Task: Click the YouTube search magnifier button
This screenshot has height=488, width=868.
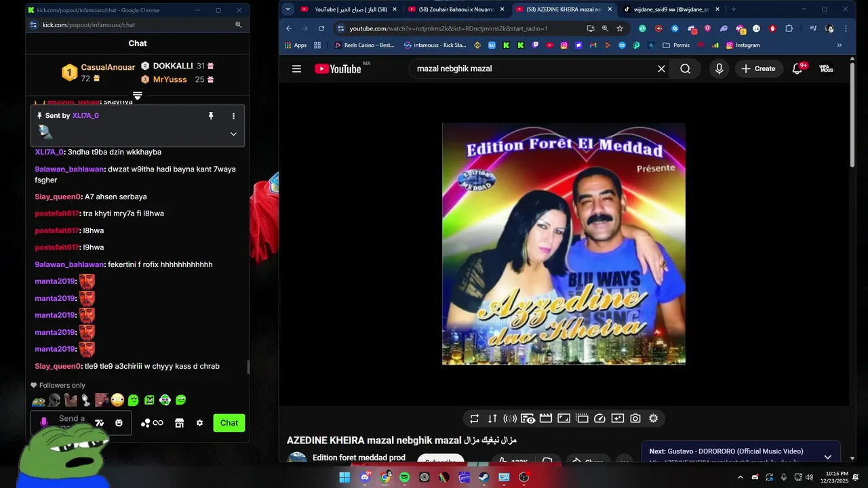Action: pyautogui.click(x=686, y=68)
